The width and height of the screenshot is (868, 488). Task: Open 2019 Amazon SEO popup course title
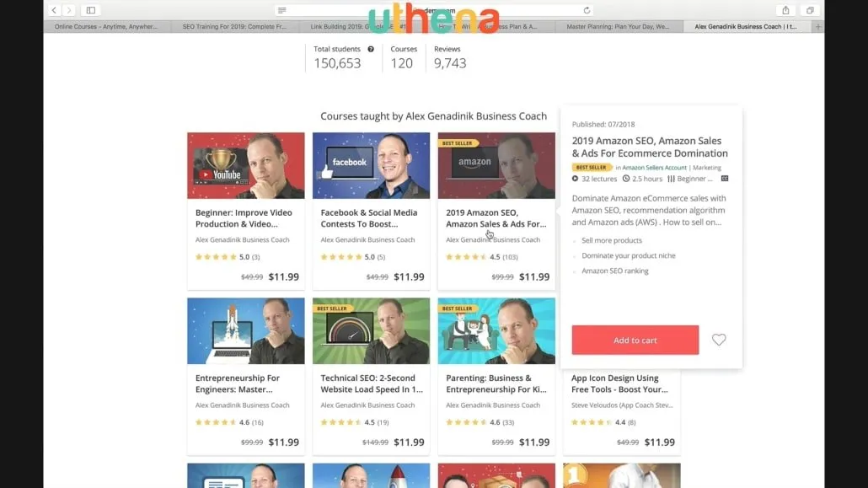tap(650, 147)
